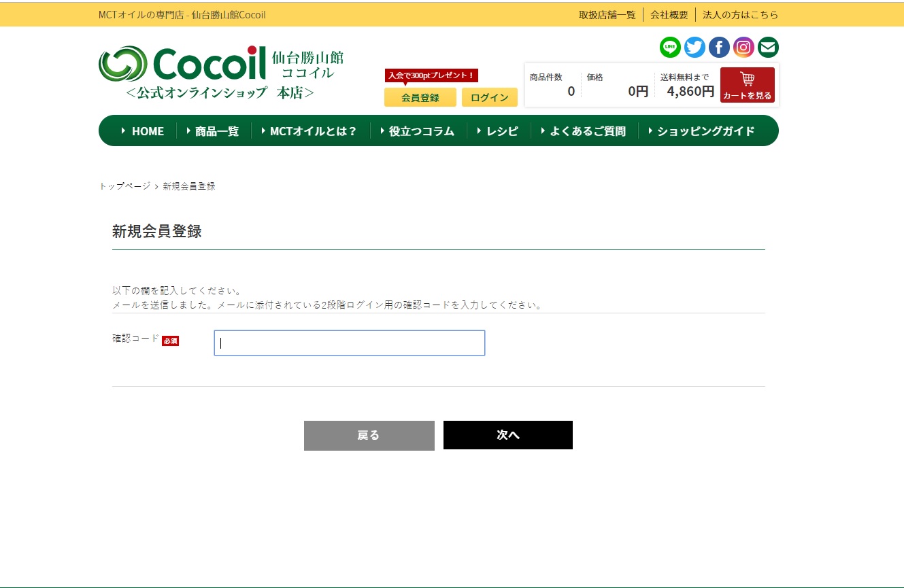Focus the 確認コード input field
This screenshot has height=588, width=904.
point(349,343)
